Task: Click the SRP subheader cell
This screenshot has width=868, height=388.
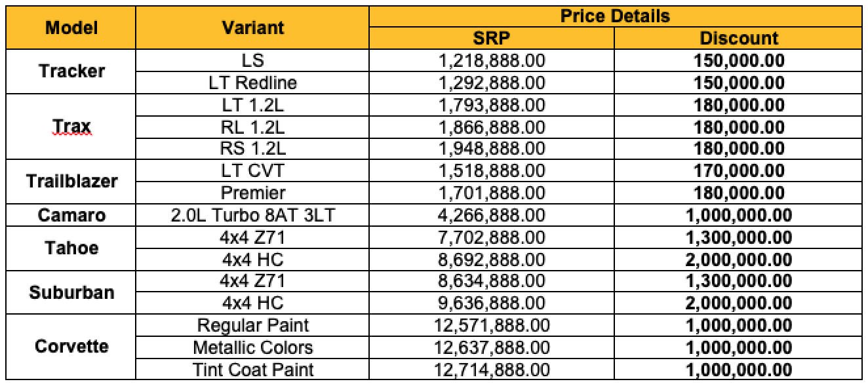Action: click(491, 38)
